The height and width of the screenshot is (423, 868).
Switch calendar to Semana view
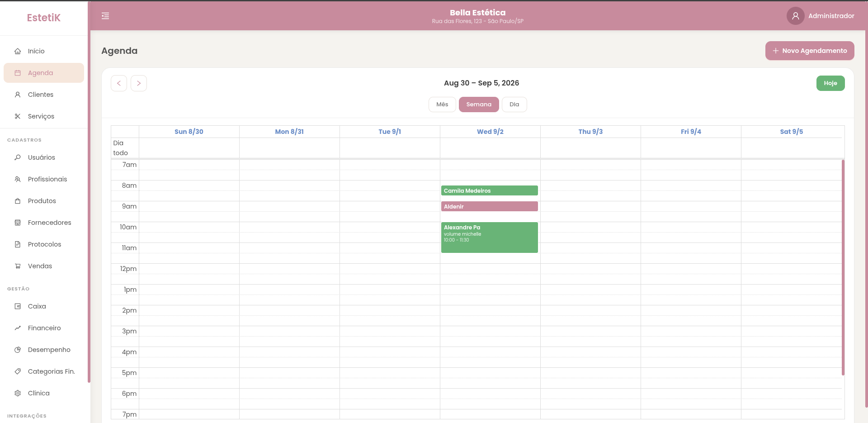[479, 105]
